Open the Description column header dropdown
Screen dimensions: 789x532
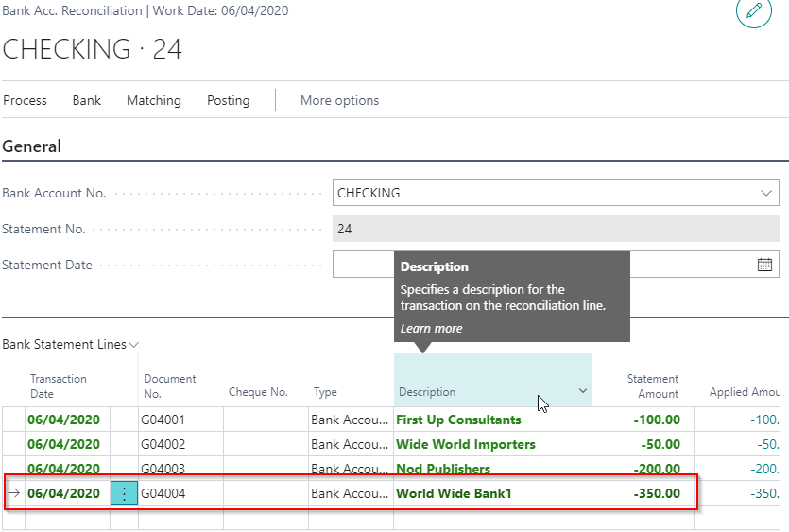582,391
